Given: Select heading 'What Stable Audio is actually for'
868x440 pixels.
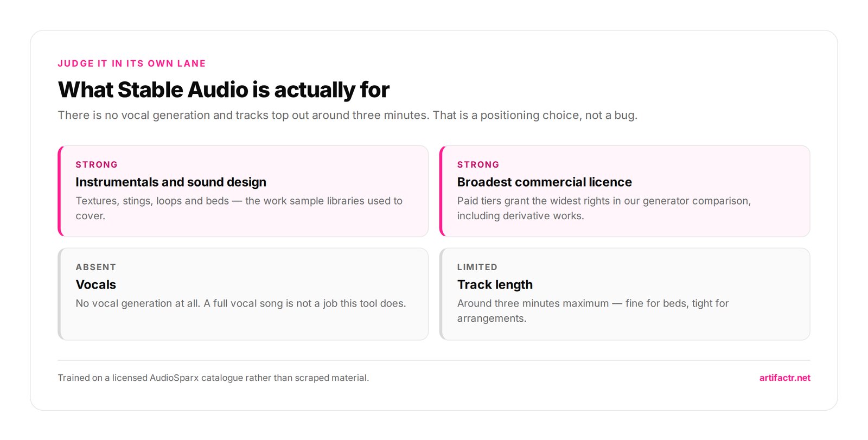Looking at the screenshot, I should [x=224, y=90].
